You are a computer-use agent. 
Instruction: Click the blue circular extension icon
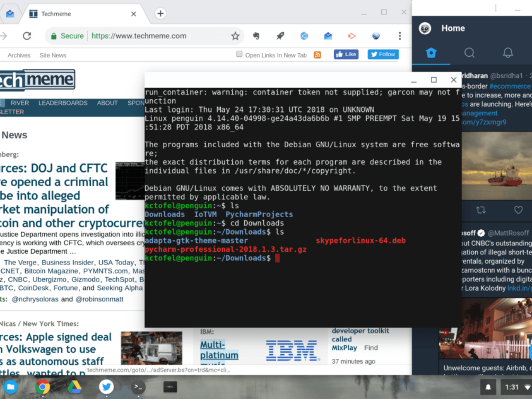point(304,36)
